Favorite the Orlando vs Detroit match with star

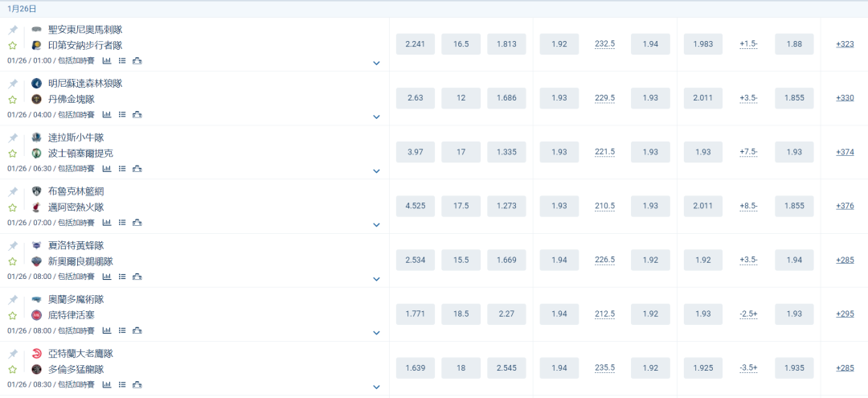[13, 315]
